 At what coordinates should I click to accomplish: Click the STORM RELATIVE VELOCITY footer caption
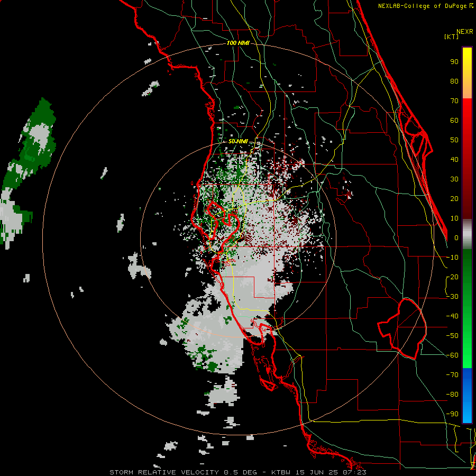pos(237,472)
